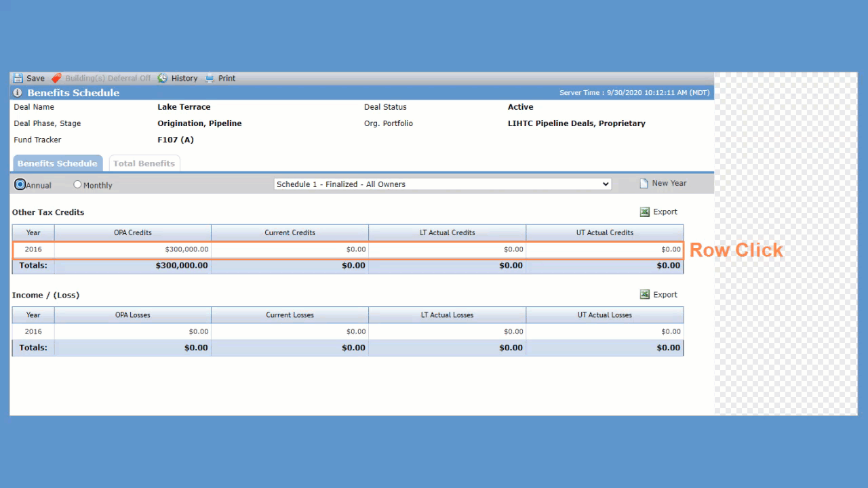Click the Current Losses column header
Viewport: 868px width, 488px height.
(x=290, y=315)
